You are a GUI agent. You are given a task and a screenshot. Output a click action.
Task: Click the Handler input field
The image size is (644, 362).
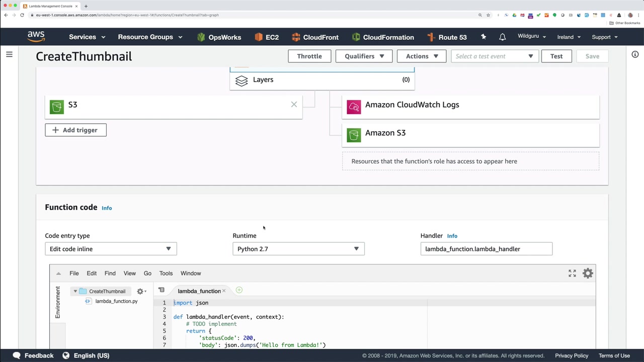486,249
